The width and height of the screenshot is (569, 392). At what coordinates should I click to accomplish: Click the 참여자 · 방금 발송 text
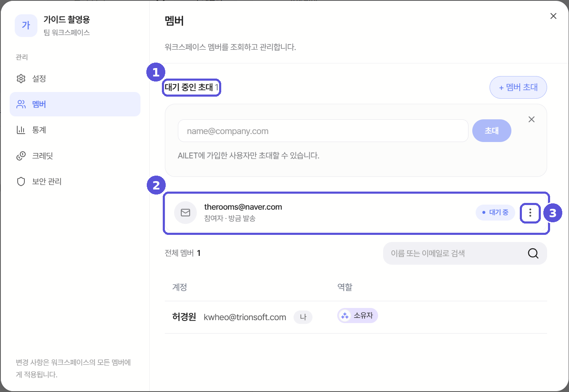pyautogui.click(x=230, y=218)
